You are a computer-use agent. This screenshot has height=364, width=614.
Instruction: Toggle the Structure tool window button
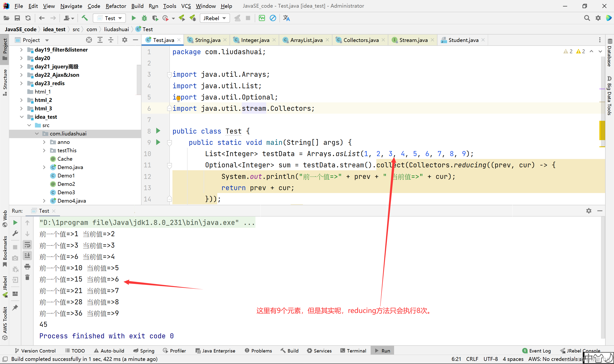(x=5, y=83)
